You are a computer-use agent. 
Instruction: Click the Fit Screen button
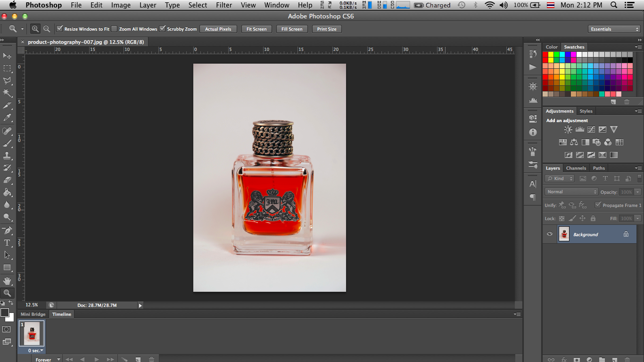point(256,29)
